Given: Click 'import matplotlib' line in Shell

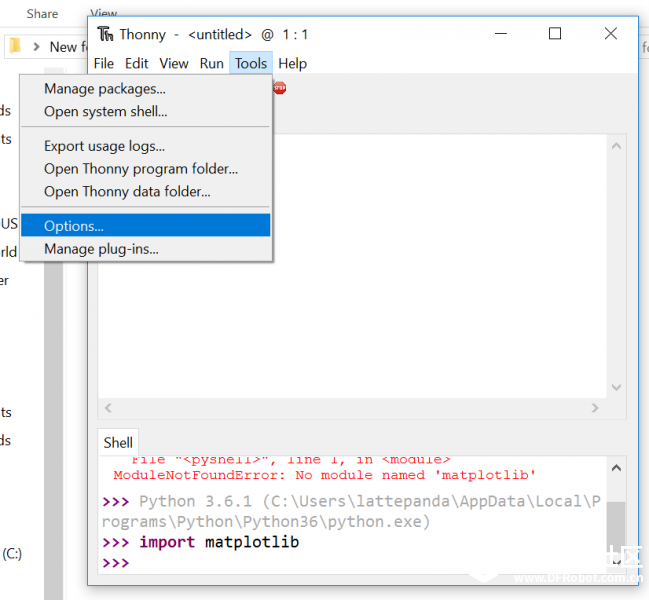Looking at the screenshot, I should (x=219, y=542).
